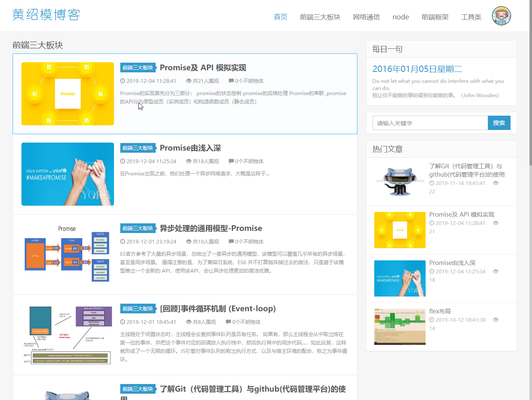Open the 工具类 nav item
Image resolution: width=532 pixels, height=400 pixels.
click(x=471, y=17)
